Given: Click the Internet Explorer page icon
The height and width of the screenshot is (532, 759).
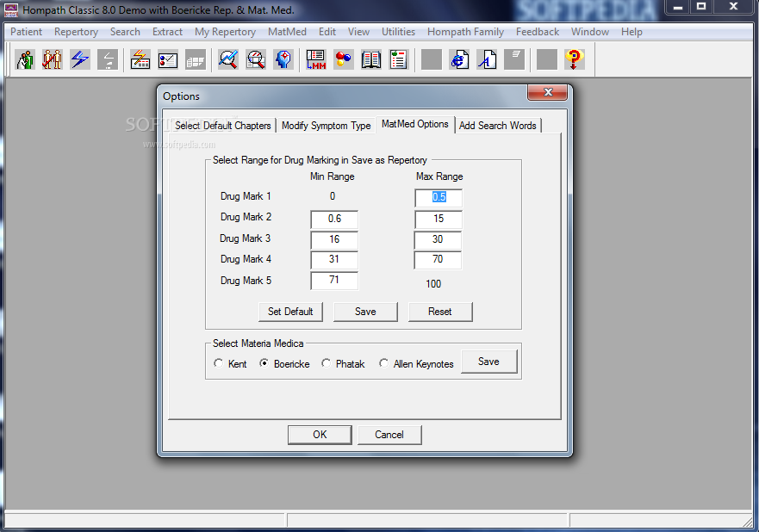Looking at the screenshot, I should [x=459, y=59].
